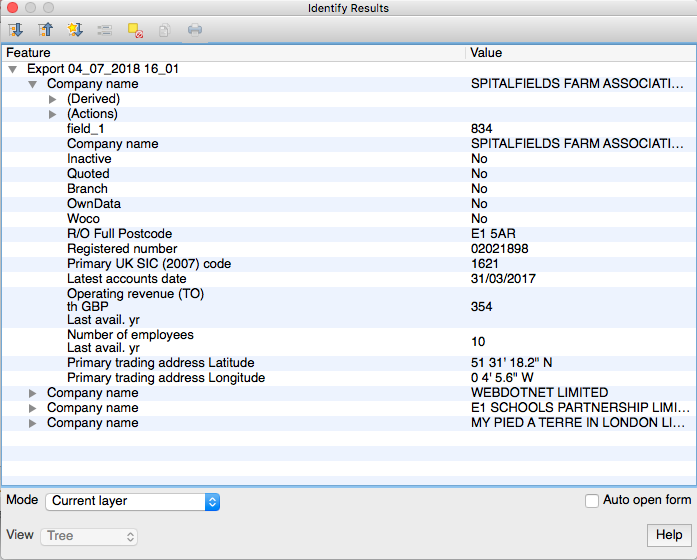The width and height of the screenshot is (697, 560).
Task: Click the employees value 10
Action: [478, 342]
